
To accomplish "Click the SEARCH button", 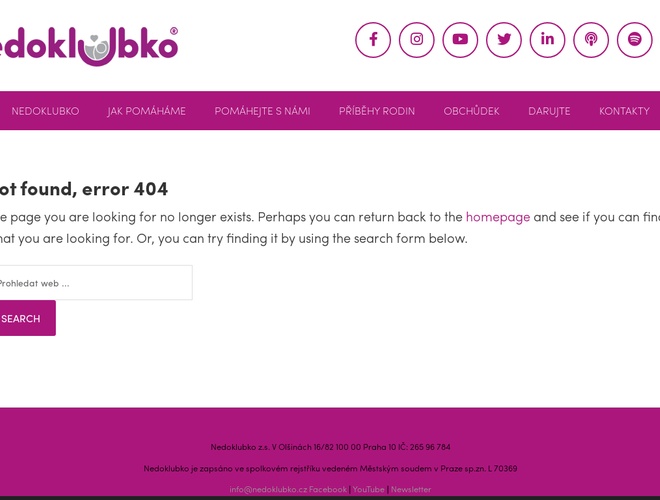I will [27, 318].
